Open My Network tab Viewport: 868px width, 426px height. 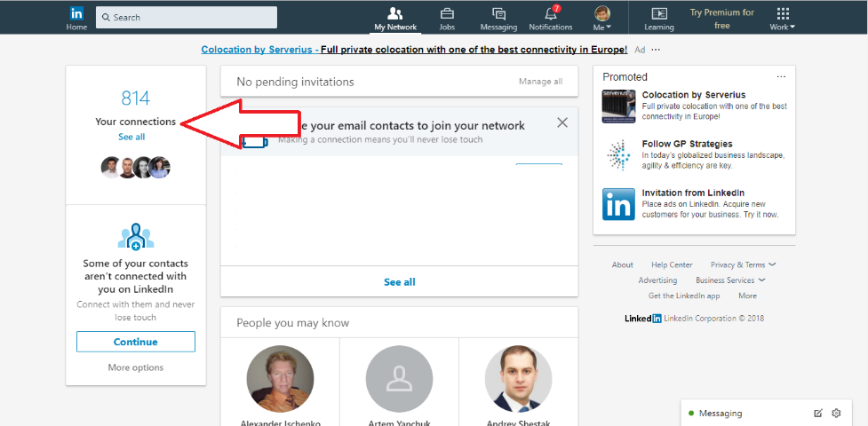tap(395, 19)
